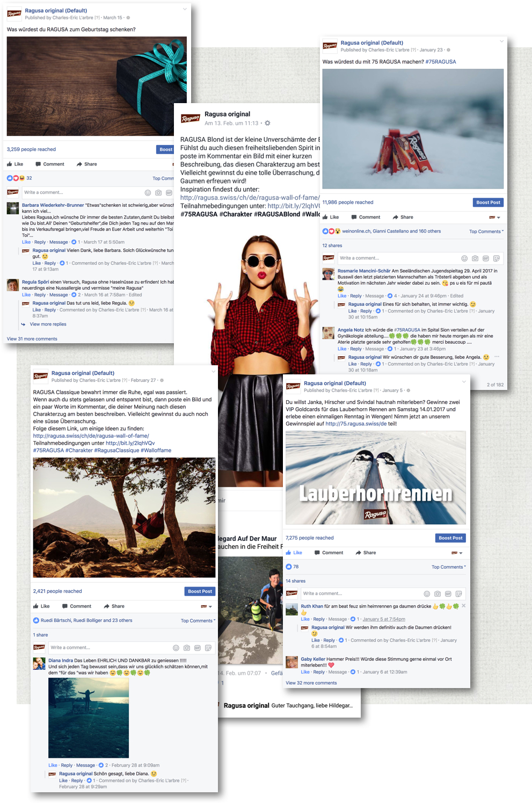Open Top Comments dropdown on the January 23 post
The height and width of the screenshot is (803, 532).
pos(486,232)
